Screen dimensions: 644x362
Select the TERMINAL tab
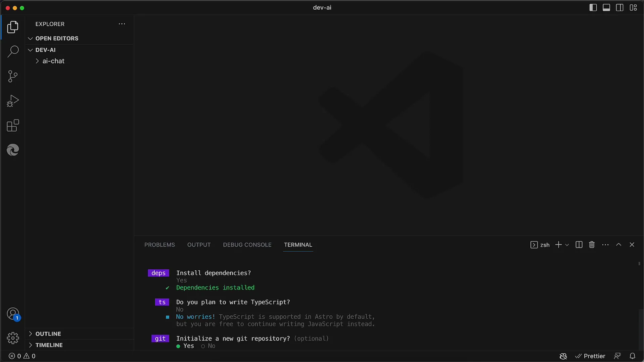298,245
